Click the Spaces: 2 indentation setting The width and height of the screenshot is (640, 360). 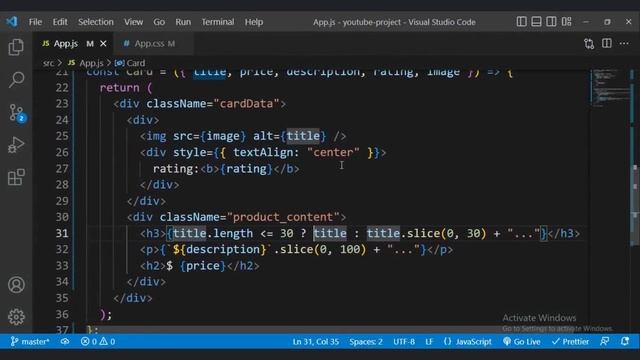tap(366, 341)
